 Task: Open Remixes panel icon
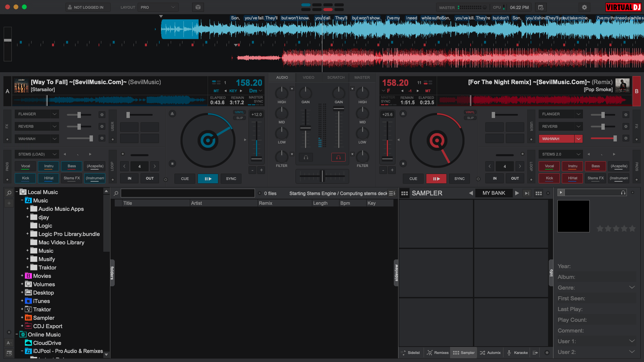[x=429, y=353]
